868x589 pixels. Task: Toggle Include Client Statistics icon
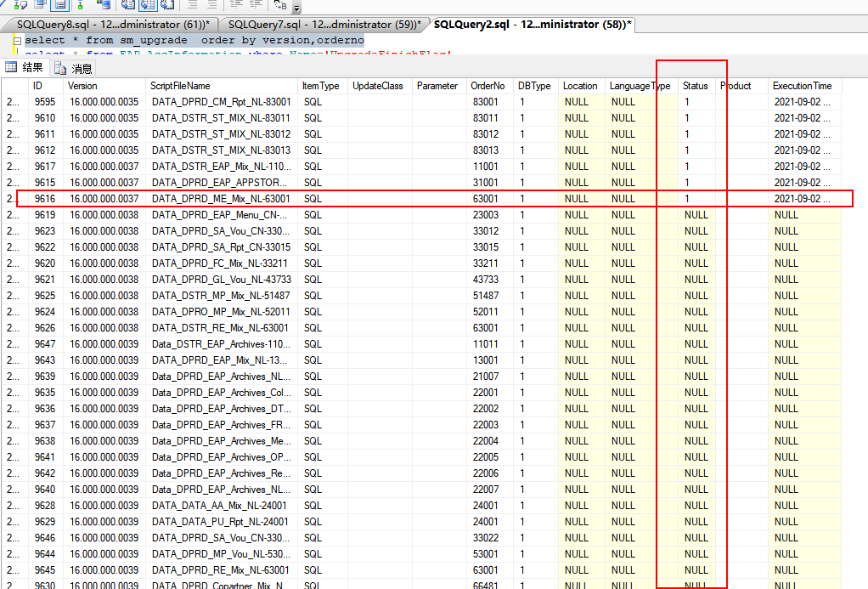click(104, 4)
